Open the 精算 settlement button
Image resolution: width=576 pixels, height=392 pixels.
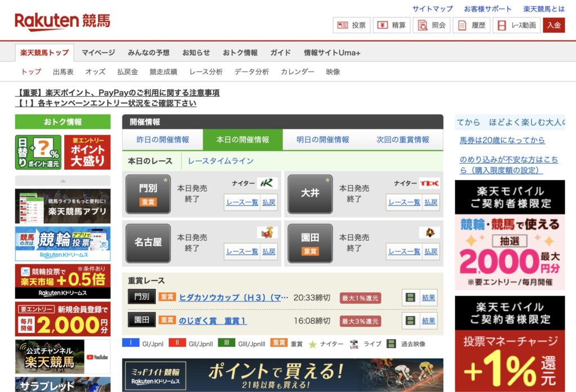(391, 25)
